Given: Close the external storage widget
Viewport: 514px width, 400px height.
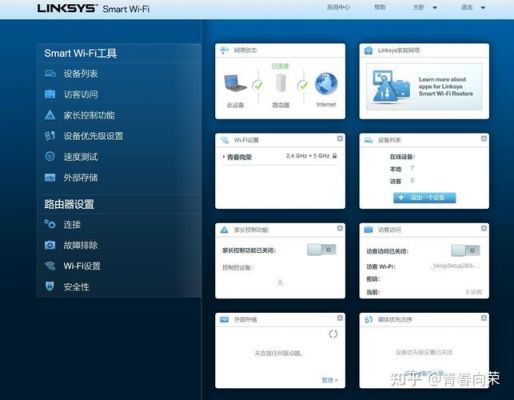Looking at the screenshot, I should [340, 318].
